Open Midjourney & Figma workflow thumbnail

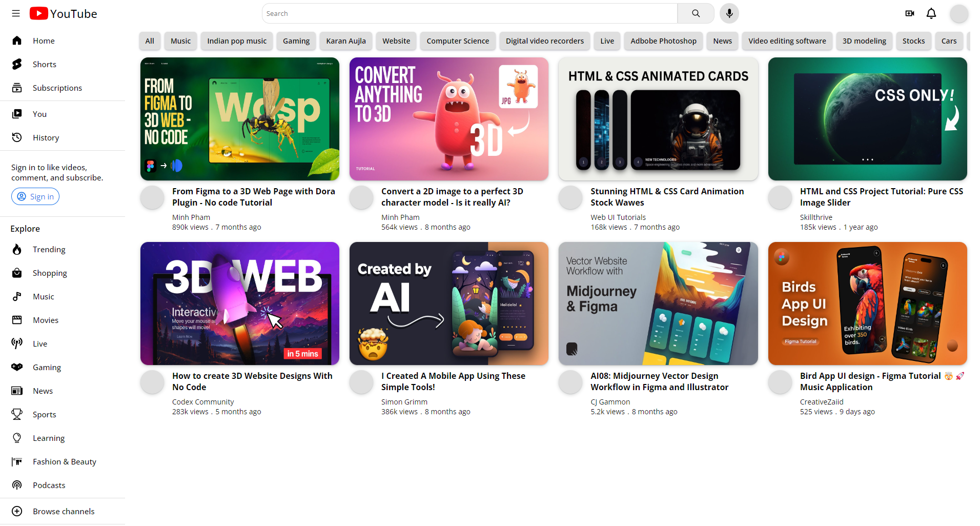[658, 304]
